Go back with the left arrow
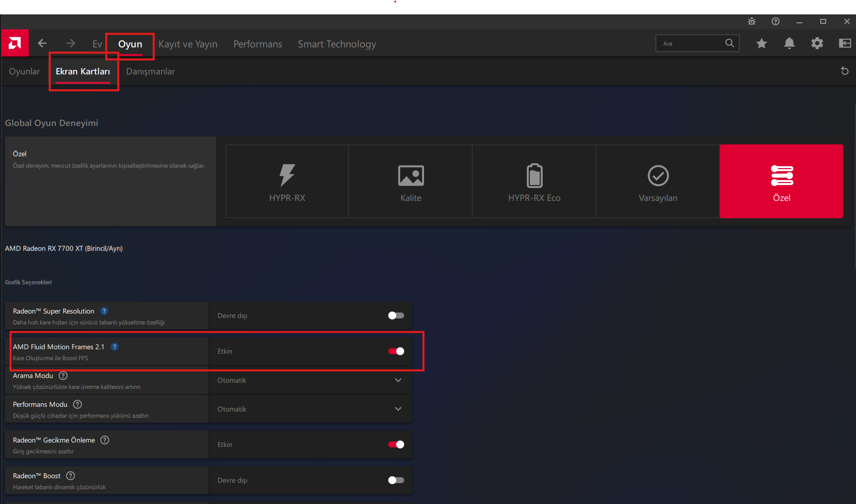The image size is (856, 504). [43, 44]
